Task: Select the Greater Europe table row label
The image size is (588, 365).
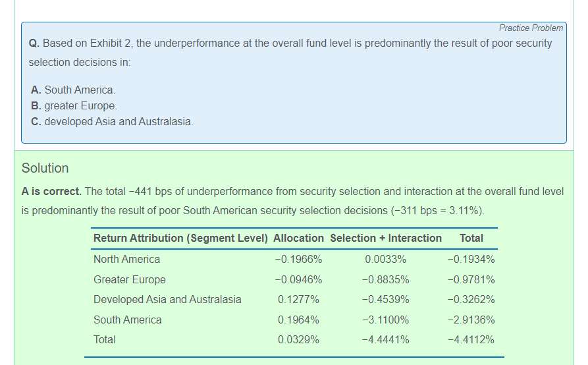Action: tap(130, 279)
